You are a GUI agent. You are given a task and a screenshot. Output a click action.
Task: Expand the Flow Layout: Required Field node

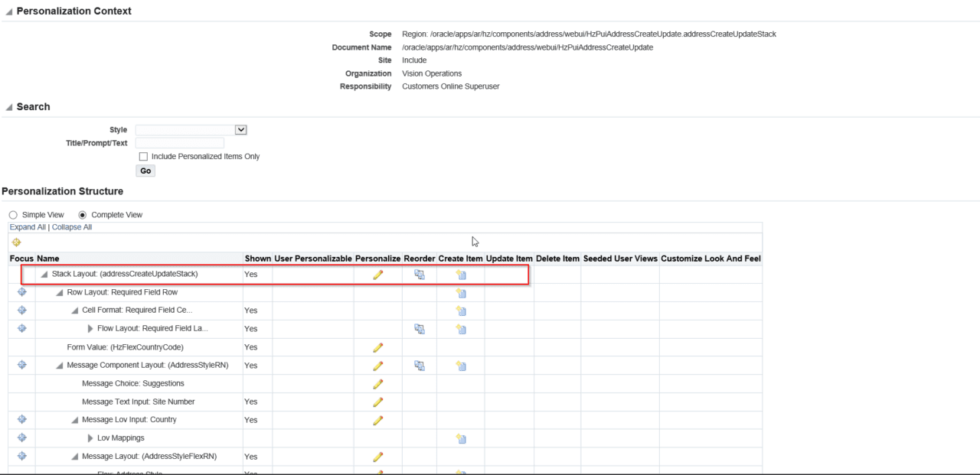click(x=90, y=328)
